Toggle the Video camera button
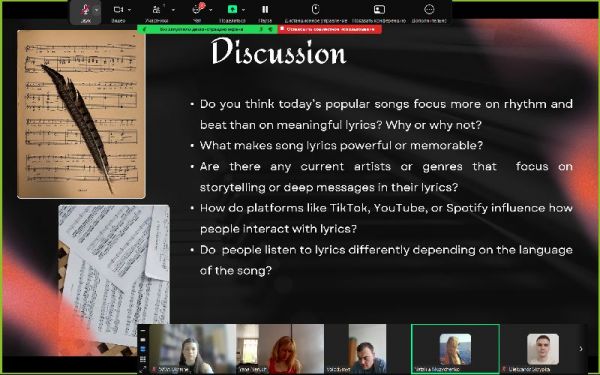The height and width of the screenshot is (375, 600). [118, 10]
